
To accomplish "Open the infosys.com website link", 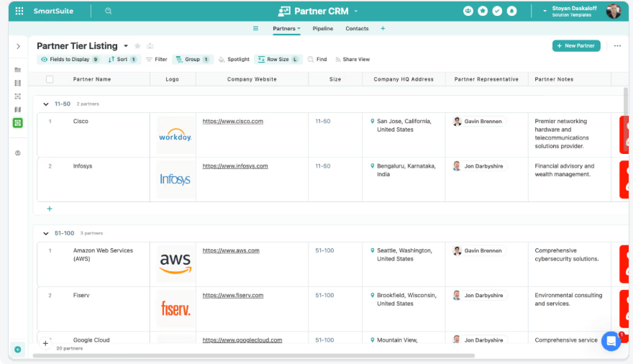I will [235, 166].
